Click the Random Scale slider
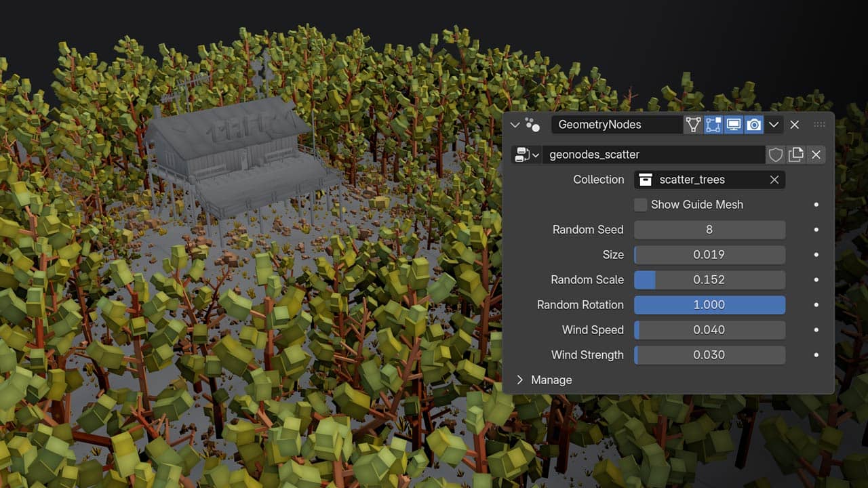 point(709,280)
